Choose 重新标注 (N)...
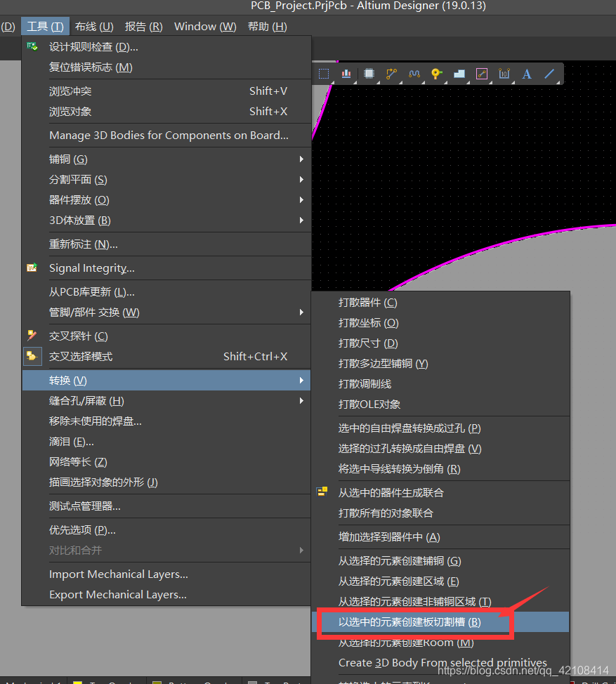616x684 pixels. point(166,244)
